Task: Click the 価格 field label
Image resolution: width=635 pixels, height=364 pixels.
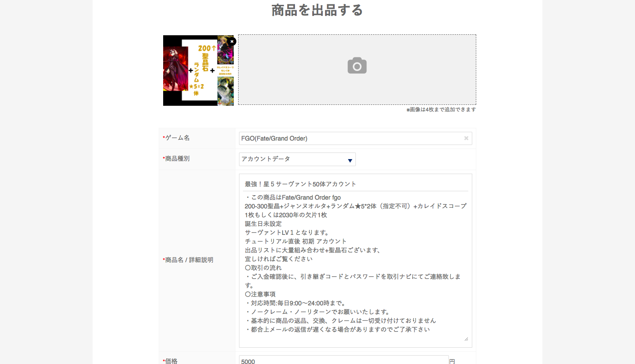Action: [x=171, y=361]
